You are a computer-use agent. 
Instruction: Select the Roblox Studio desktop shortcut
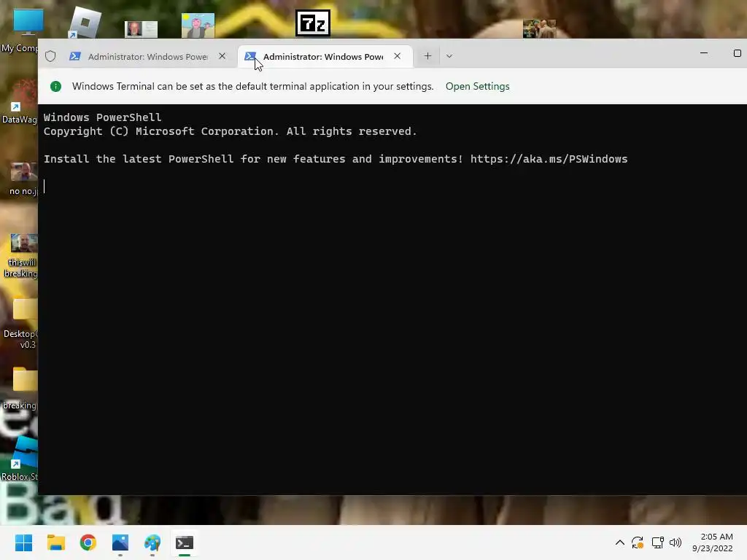[x=19, y=459]
